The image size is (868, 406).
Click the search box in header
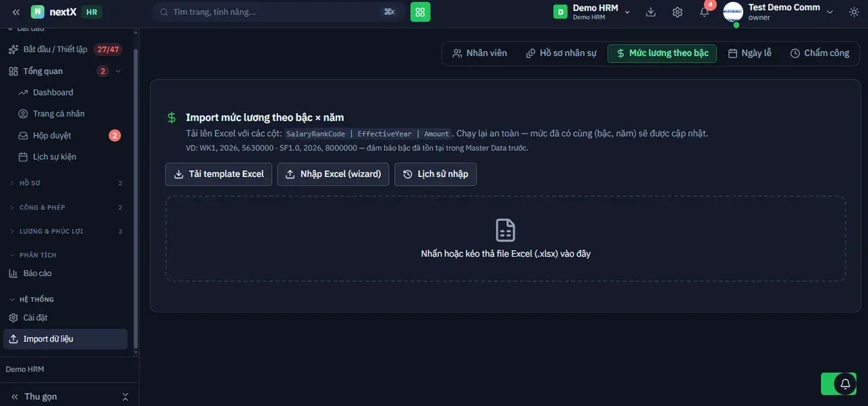(x=278, y=12)
